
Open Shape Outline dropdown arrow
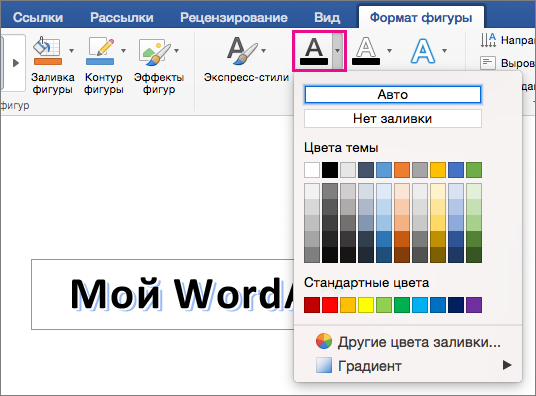(x=123, y=51)
